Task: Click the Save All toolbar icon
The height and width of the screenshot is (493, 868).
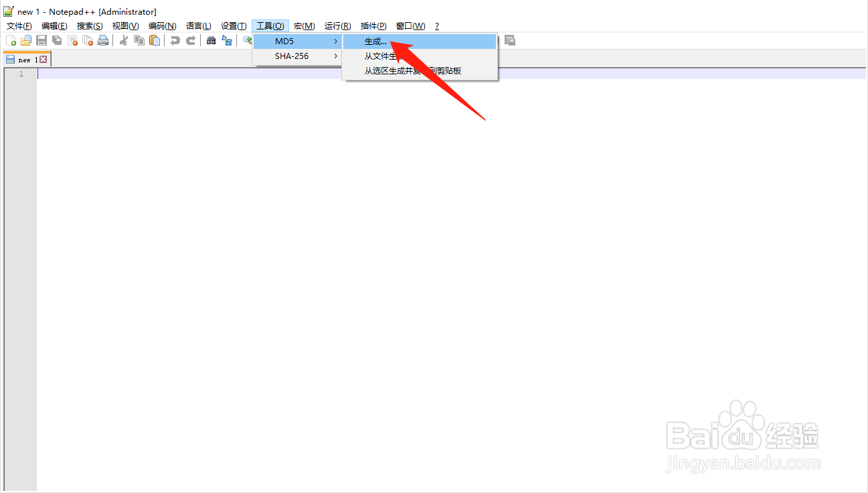Action: [x=57, y=41]
